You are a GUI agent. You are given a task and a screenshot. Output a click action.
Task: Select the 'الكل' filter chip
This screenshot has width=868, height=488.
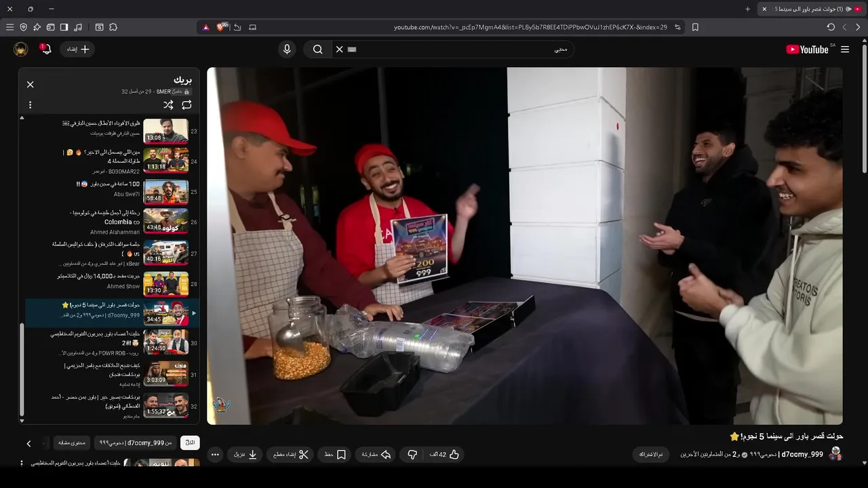tap(190, 443)
